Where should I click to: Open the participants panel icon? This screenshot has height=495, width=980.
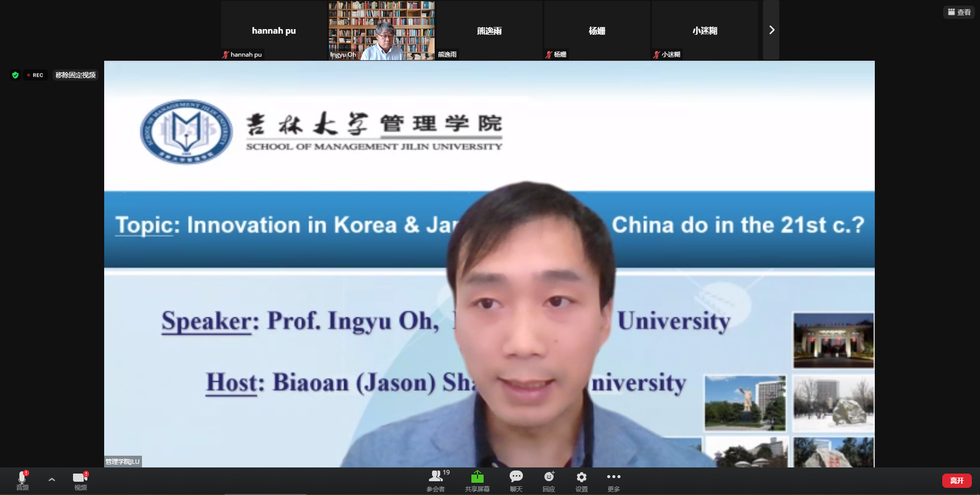point(436,477)
